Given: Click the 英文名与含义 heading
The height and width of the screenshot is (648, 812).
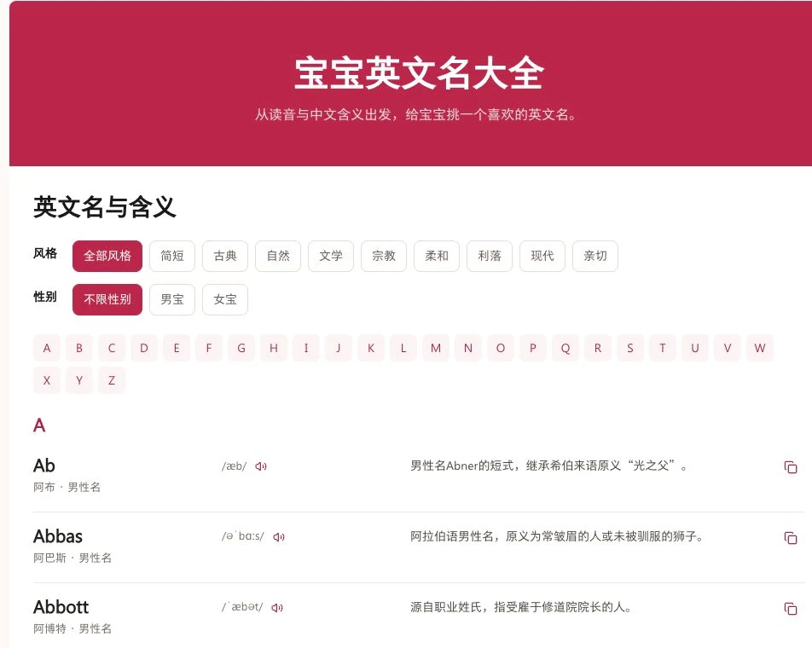Looking at the screenshot, I should [105, 207].
